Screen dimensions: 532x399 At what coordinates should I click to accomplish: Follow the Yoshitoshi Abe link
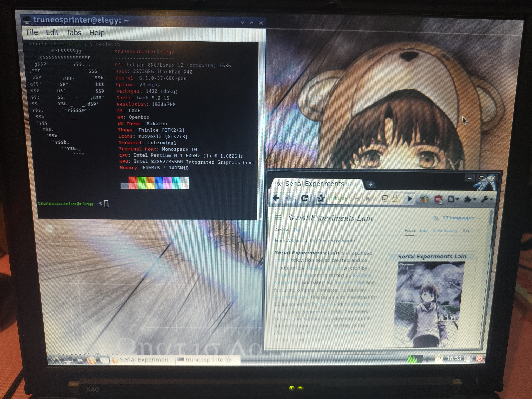[x=291, y=297]
